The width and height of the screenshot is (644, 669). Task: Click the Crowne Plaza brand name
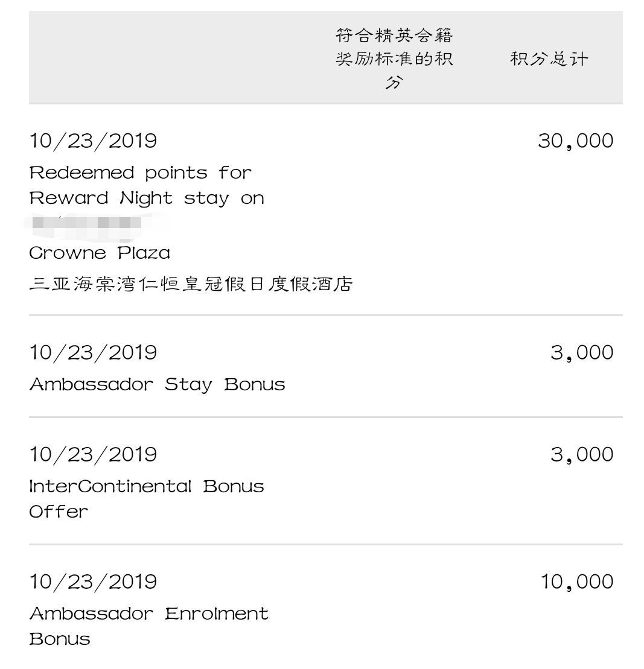100,253
